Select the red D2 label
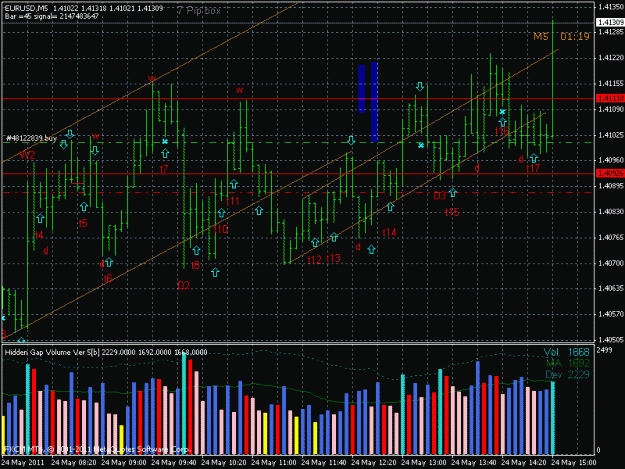This screenshot has height=469, width=625. point(183,285)
